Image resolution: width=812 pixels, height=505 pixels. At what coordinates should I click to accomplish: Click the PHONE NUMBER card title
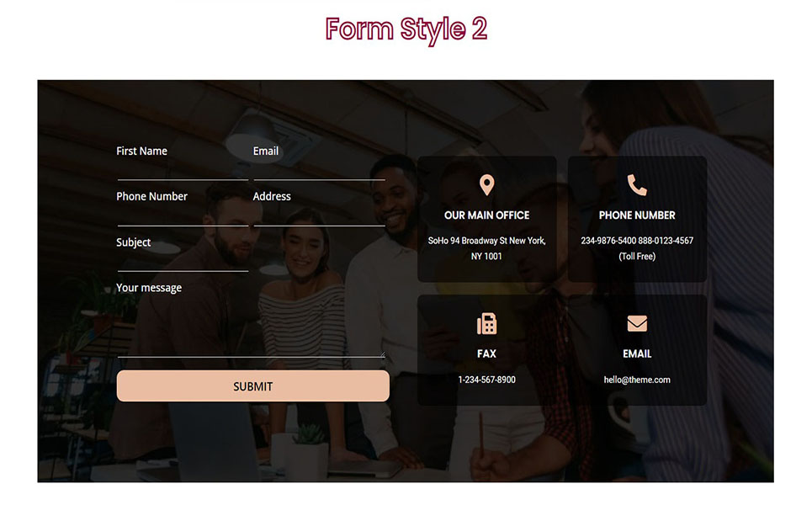pyautogui.click(x=637, y=215)
